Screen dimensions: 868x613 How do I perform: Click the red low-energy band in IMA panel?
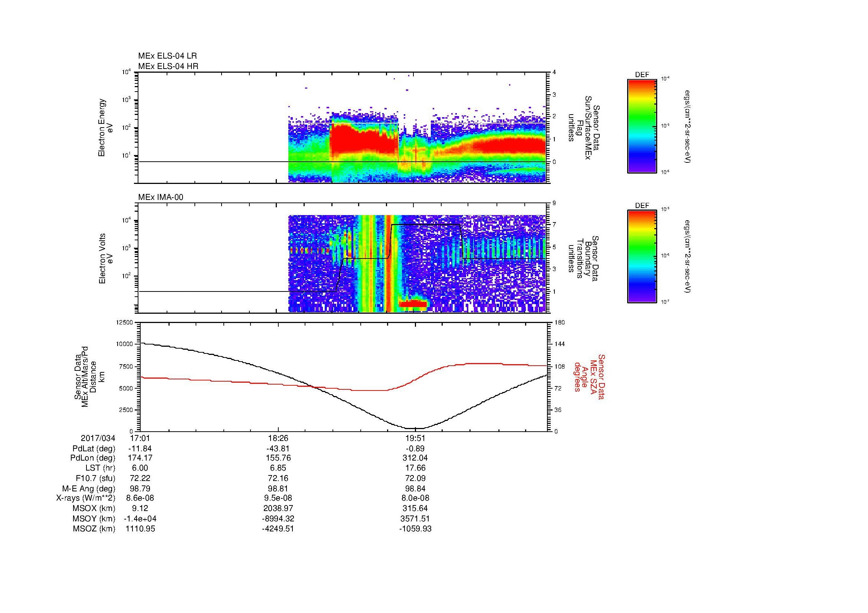pos(413,304)
